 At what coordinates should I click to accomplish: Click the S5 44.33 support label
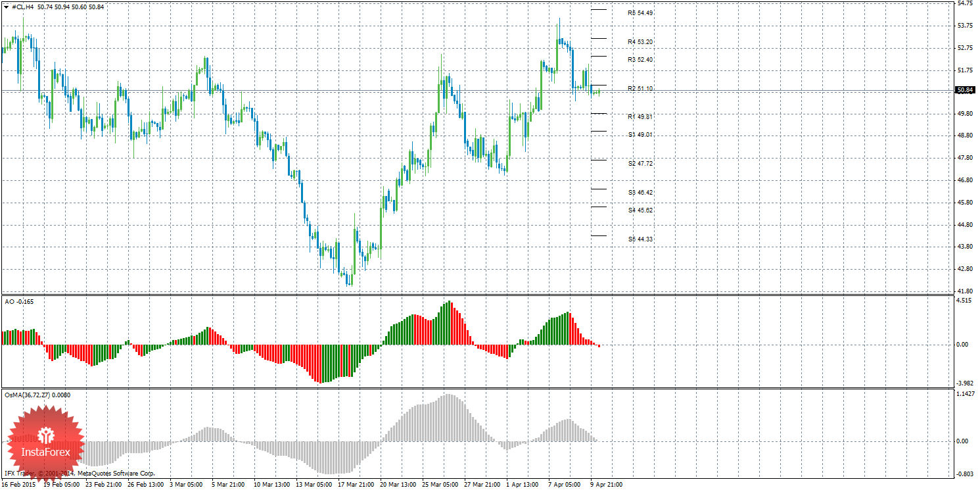tap(640, 239)
